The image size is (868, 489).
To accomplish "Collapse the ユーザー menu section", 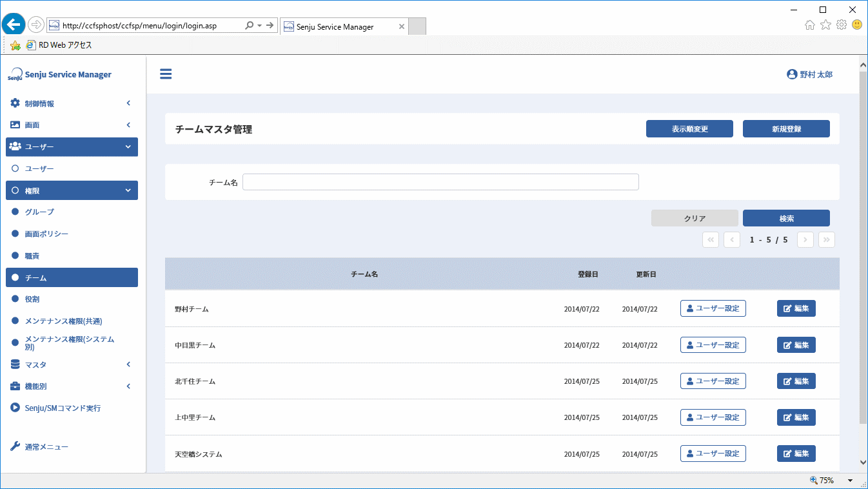I will (x=72, y=147).
